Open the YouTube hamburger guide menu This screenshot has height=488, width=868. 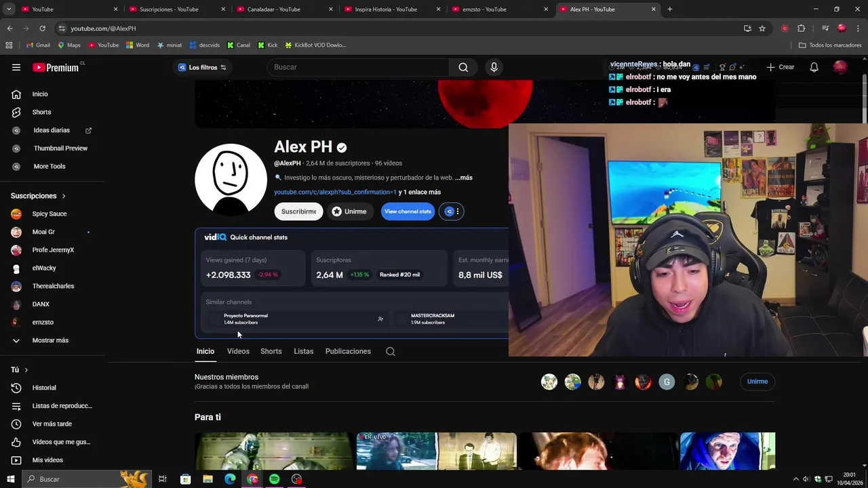(x=16, y=67)
